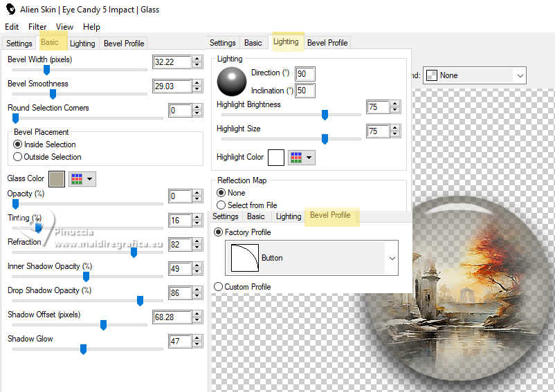
Task: Click the Drop Shadow Opacity slider handle
Action: point(140,301)
